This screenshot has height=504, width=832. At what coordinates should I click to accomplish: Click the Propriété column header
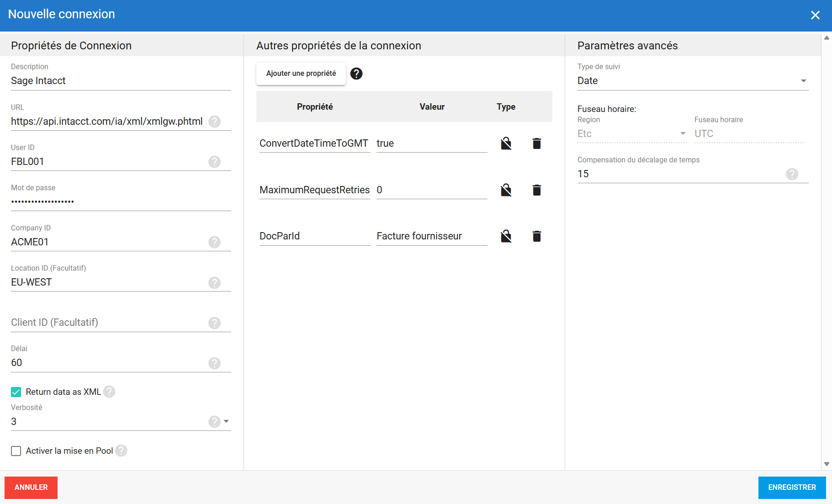click(315, 107)
